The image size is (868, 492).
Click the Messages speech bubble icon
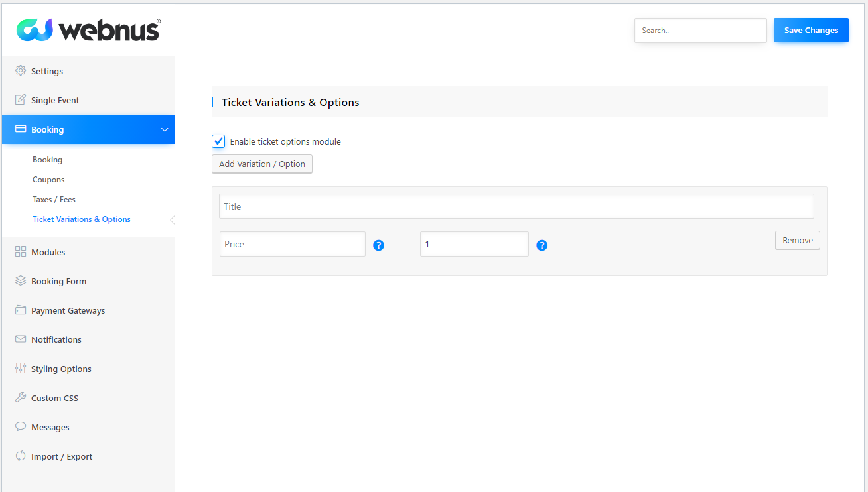point(21,426)
